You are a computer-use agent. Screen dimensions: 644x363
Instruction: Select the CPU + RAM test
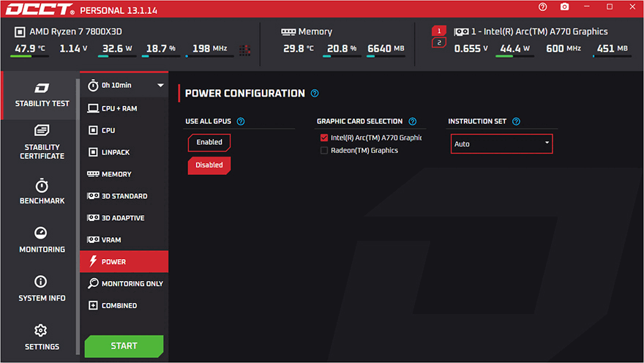[124, 108]
